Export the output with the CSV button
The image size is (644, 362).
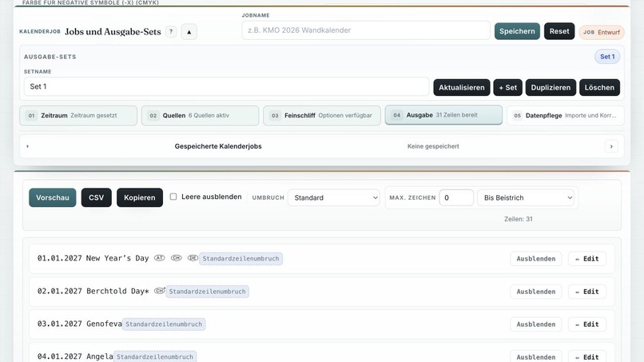coord(96,197)
